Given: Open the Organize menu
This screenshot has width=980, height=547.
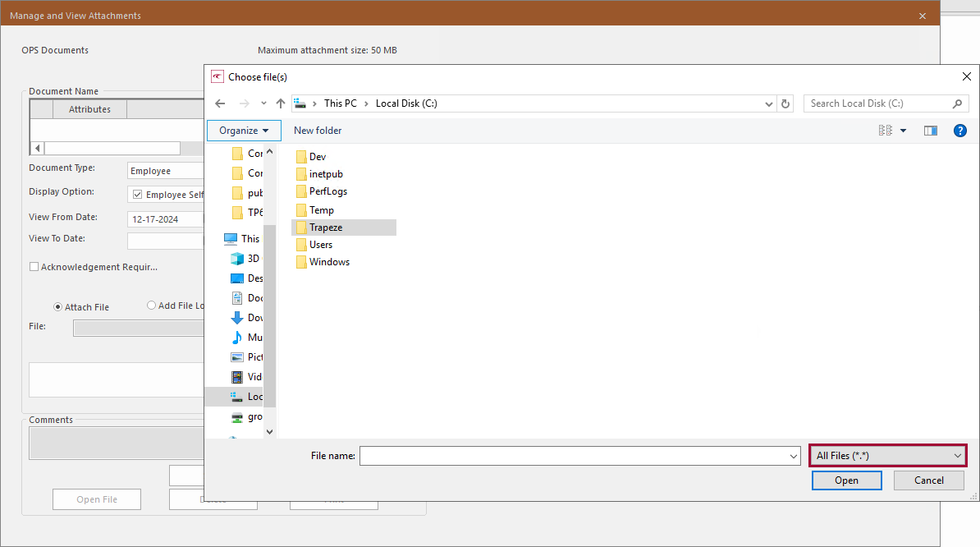Looking at the screenshot, I should coord(244,131).
